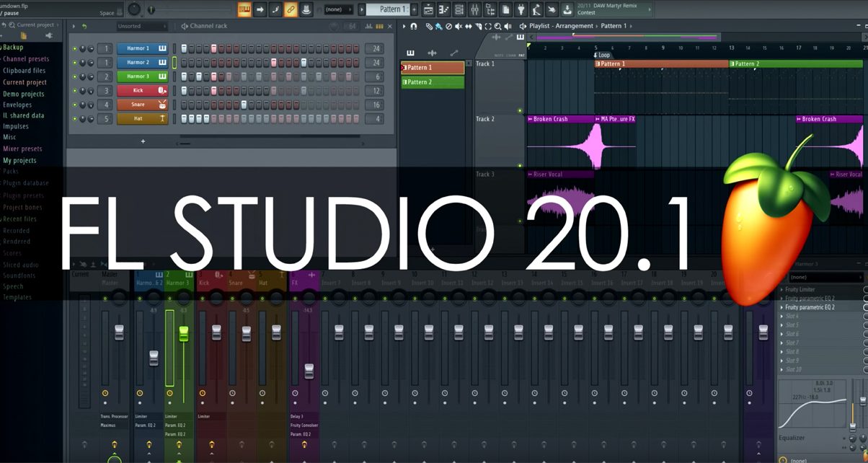Select the Paint brush tool in Playlist

[438, 26]
